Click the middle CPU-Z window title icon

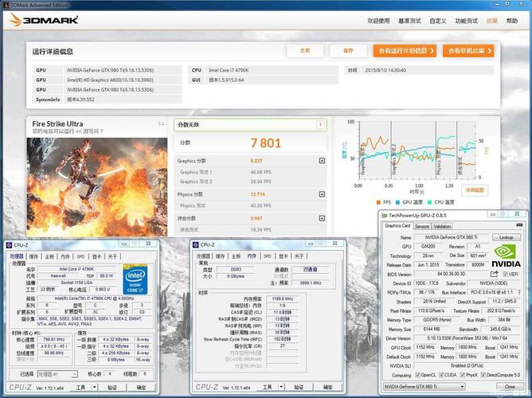195,244
